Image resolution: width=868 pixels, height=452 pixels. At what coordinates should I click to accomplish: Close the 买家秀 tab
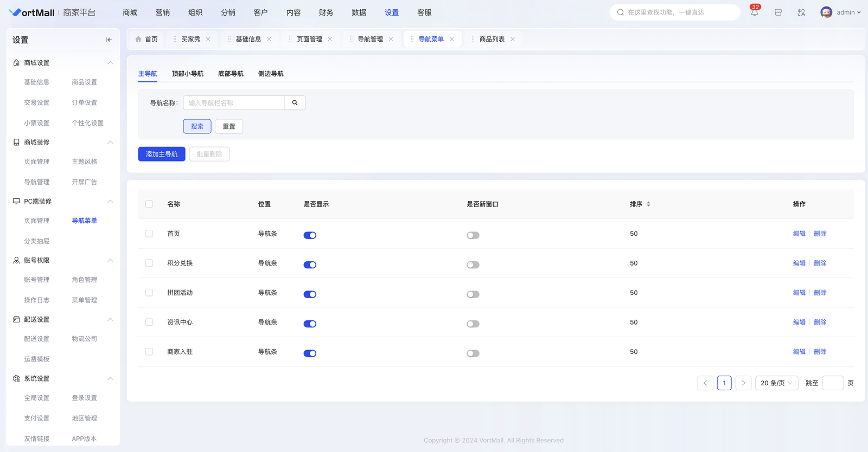pyautogui.click(x=208, y=39)
